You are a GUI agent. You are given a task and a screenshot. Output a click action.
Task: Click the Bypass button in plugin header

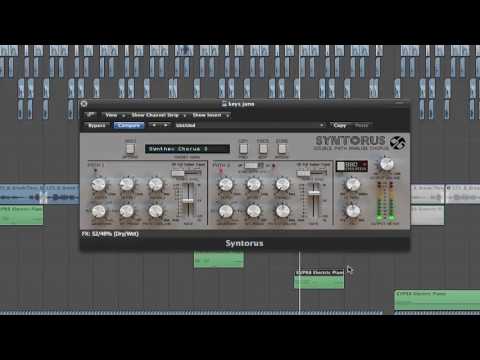[97, 125]
